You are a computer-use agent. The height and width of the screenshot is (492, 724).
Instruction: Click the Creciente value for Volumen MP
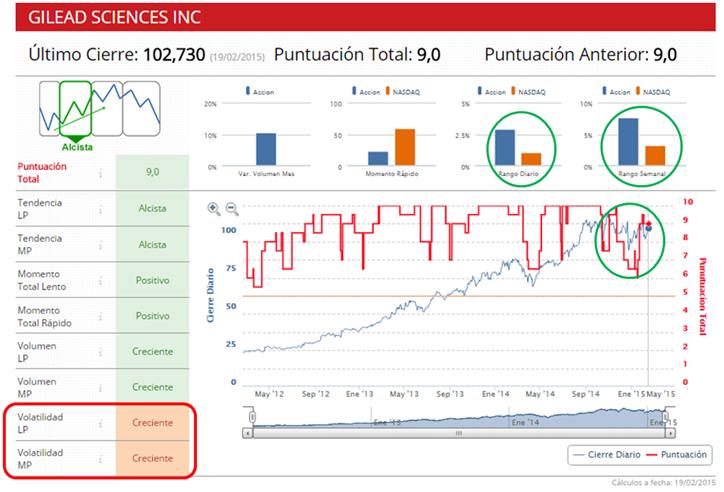click(x=152, y=387)
